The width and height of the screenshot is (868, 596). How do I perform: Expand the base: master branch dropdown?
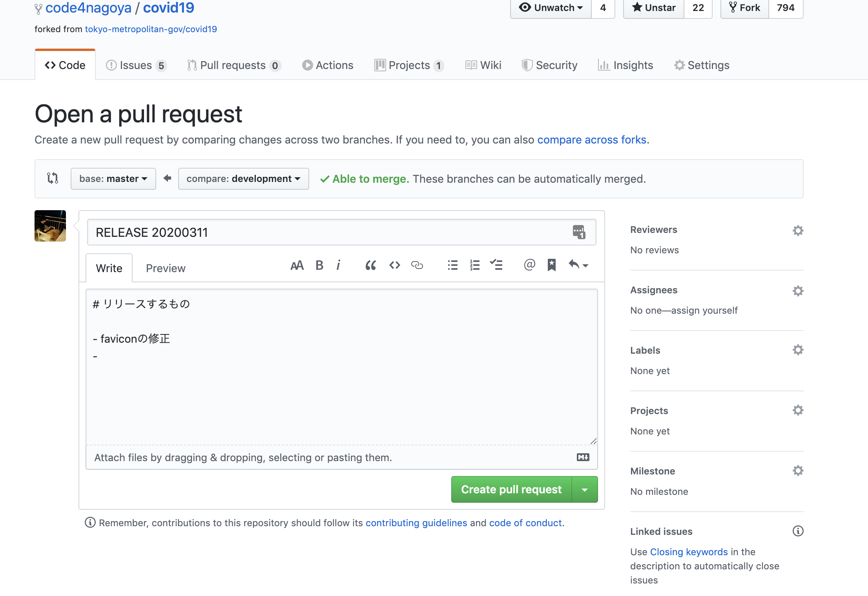pos(113,179)
